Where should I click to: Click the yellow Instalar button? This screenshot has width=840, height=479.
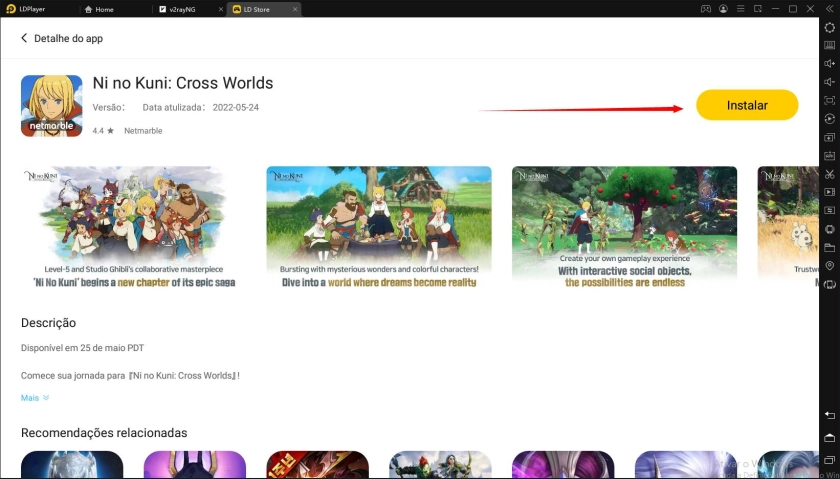(747, 105)
